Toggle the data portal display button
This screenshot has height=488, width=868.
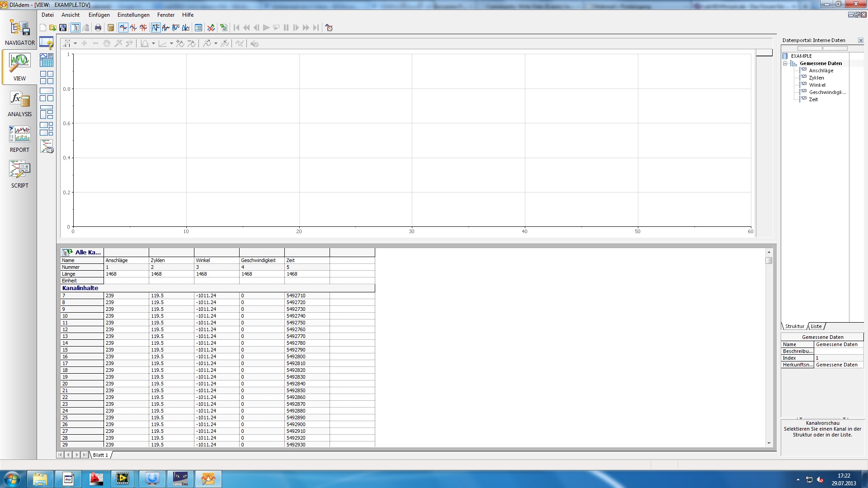tap(75, 28)
